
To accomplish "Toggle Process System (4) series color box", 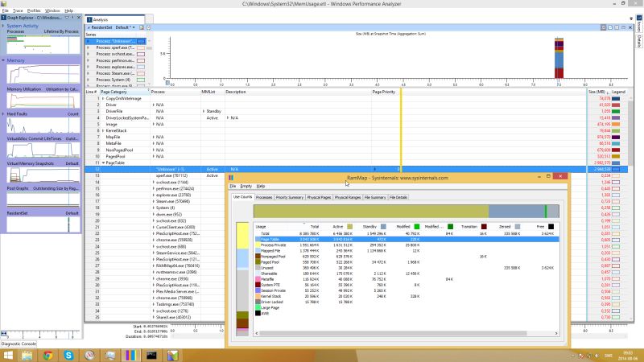I will pos(141,80).
